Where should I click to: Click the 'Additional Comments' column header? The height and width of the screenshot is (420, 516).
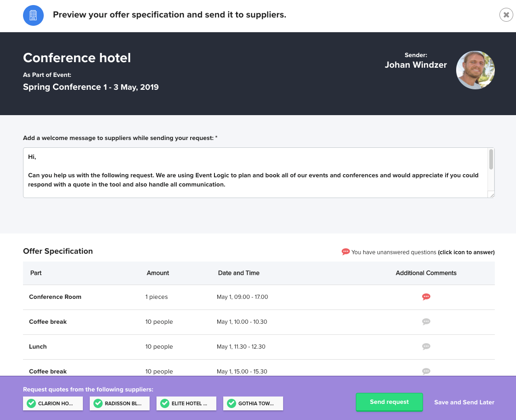pyautogui.click(x=426, y=273)
